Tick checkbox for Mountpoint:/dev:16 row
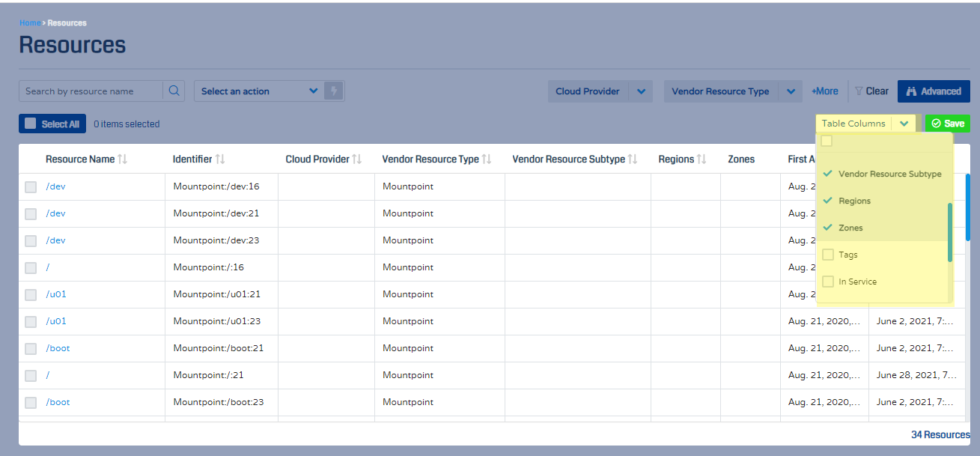 pos(31,187)
